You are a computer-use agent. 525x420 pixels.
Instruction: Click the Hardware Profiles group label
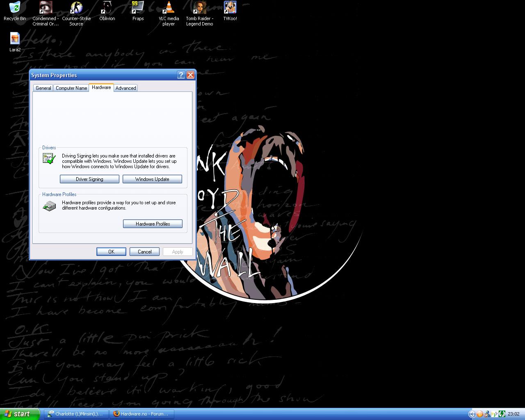tap(59, 194)
